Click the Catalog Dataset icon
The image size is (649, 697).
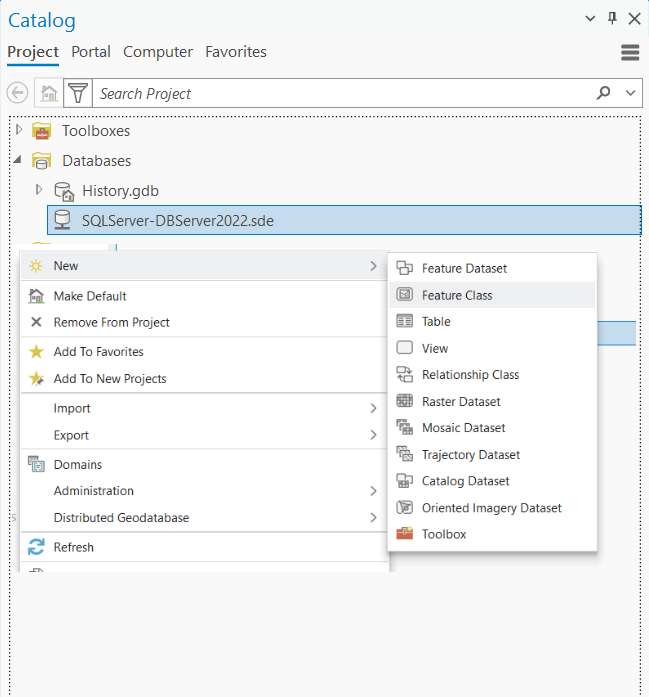point(405,481)
